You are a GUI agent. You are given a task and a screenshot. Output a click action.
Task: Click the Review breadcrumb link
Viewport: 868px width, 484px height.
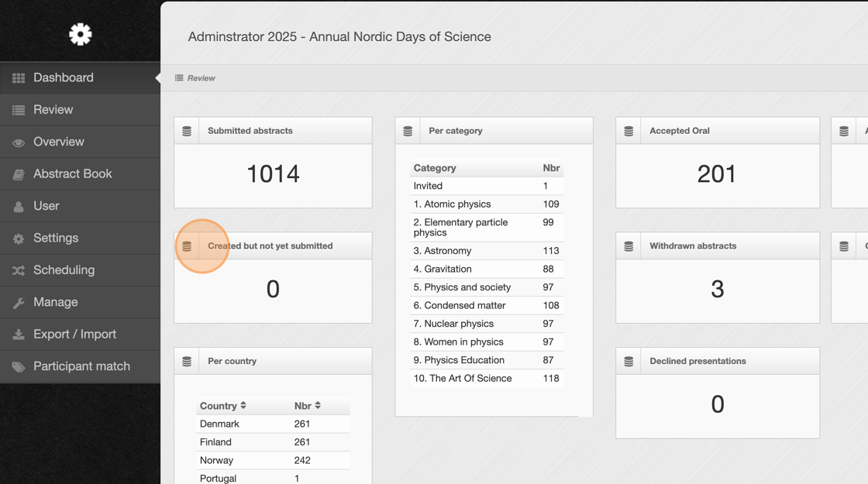(201, 78)
